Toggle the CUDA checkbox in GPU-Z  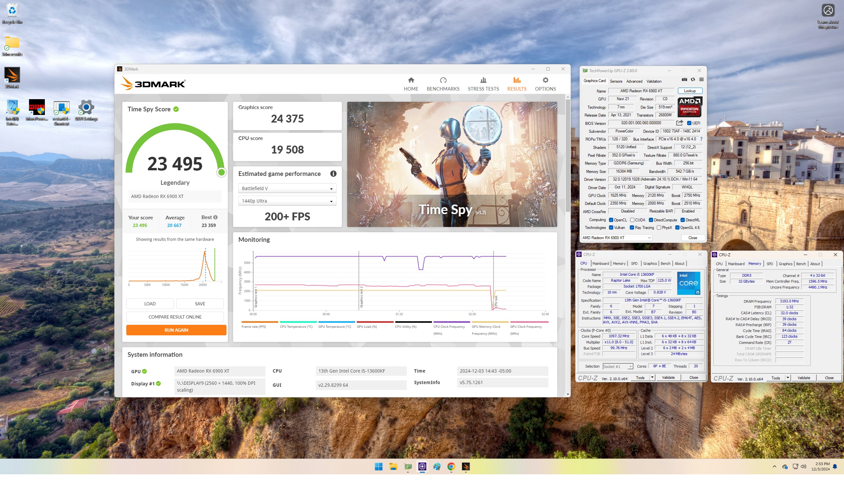click(x=632, y=220)
